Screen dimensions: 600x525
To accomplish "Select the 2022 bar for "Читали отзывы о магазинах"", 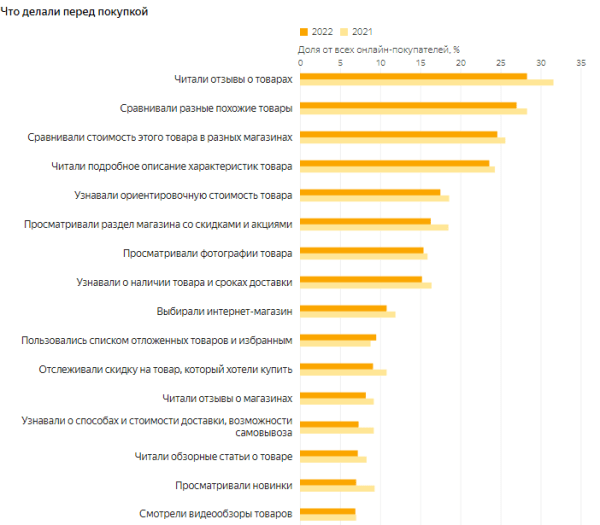I will (x=333, y=395).
